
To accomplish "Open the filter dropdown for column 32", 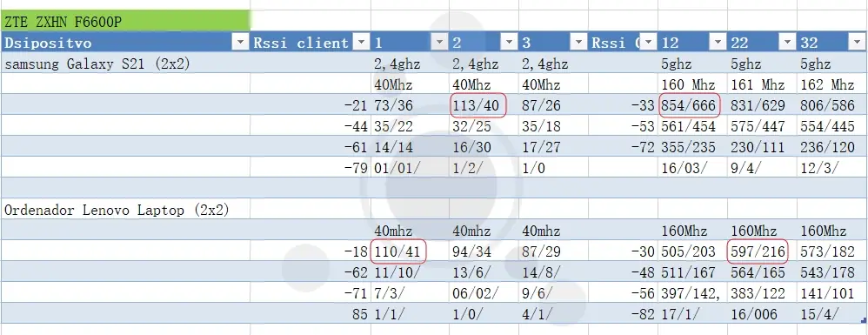I will [856, 42].
